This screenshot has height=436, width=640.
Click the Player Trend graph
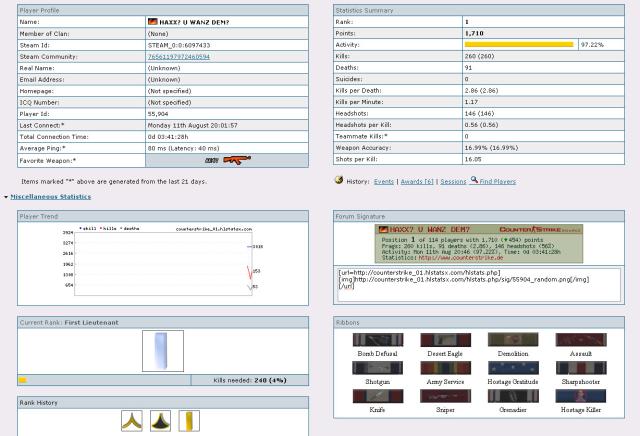[x=162, y=260]
